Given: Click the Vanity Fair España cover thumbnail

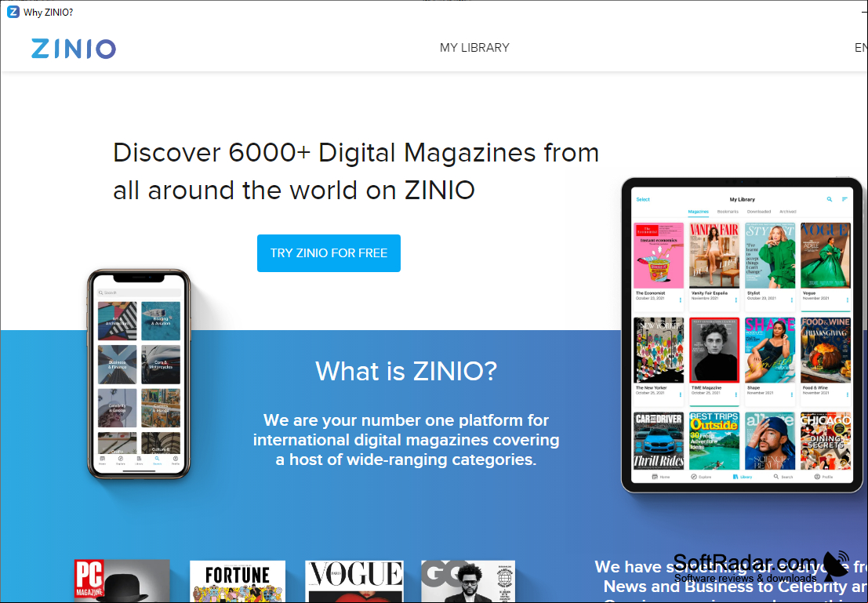Looking at the screenshot, I should click(x=714, y=256).
